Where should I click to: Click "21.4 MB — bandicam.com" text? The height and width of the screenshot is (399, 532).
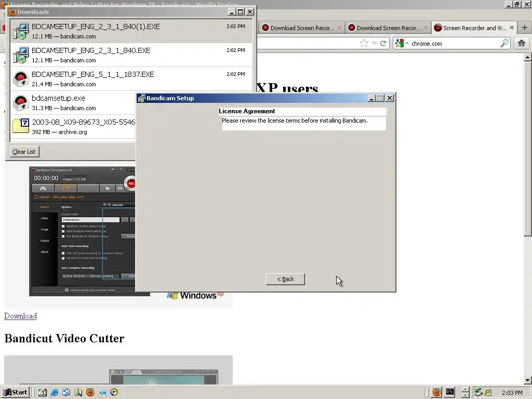pyautogui.click(x=64, y=84)
